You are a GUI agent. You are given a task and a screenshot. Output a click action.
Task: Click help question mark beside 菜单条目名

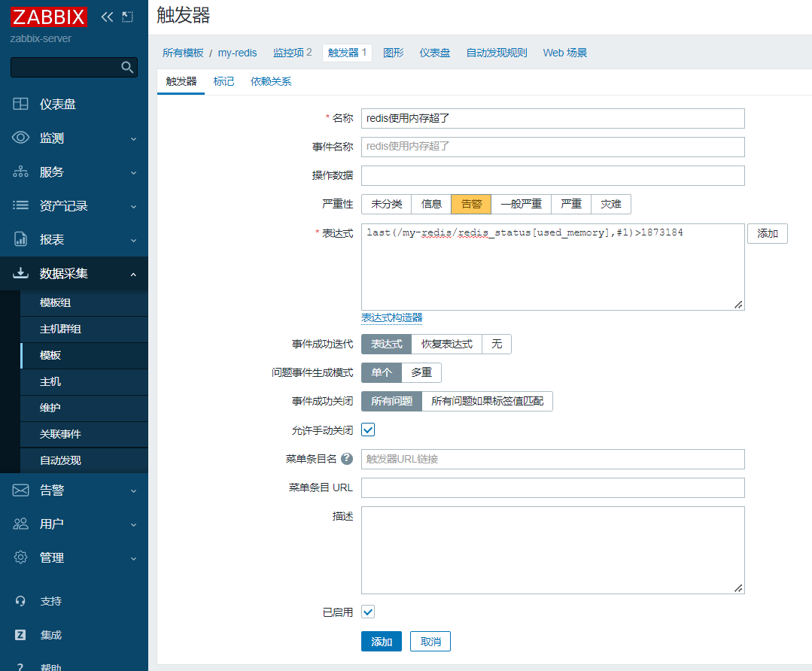click(347, 459)
